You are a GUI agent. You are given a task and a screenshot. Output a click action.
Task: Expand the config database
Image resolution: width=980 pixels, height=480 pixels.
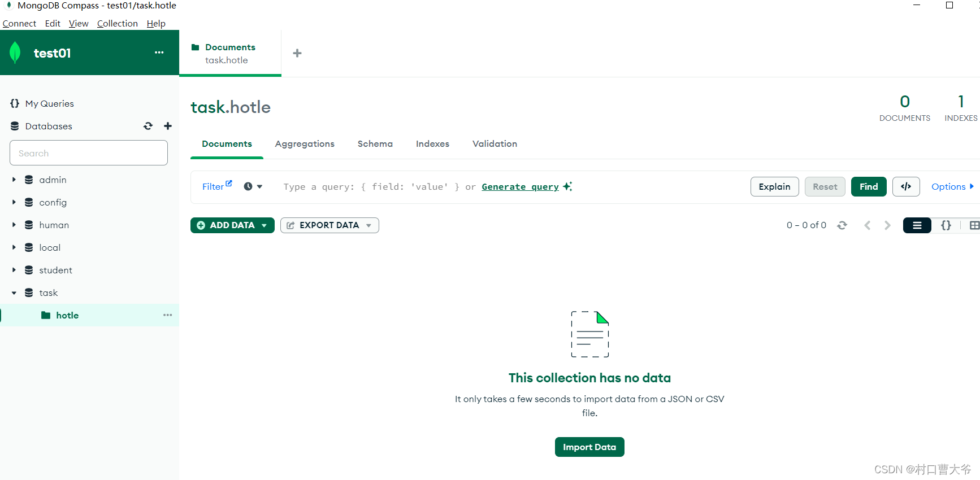[14, 202]
